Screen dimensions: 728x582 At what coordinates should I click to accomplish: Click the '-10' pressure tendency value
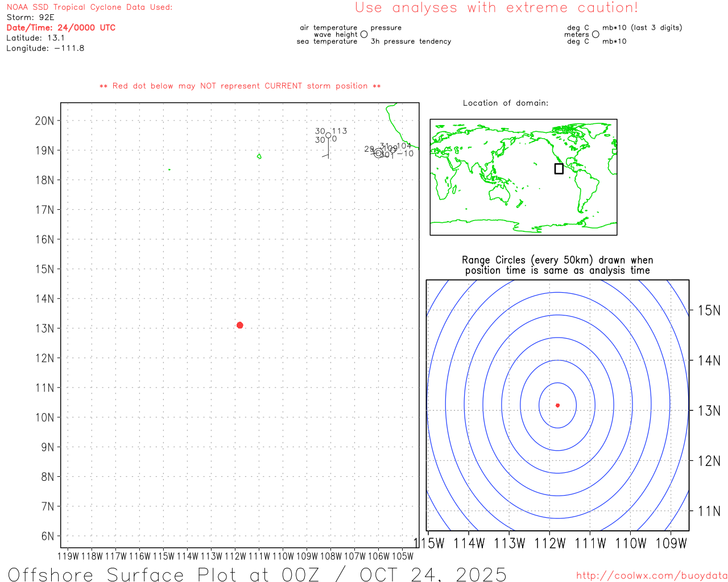coord(406,153)
